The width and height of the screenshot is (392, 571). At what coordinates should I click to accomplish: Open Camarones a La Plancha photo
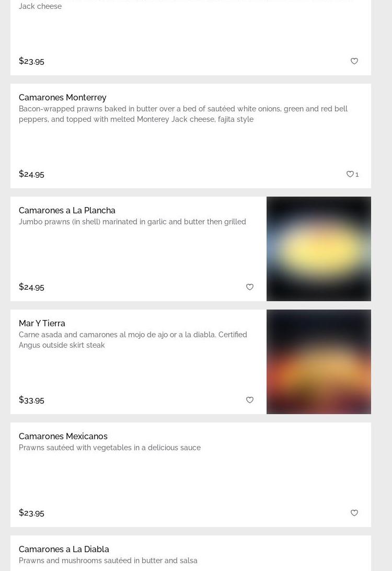[319, 249]
